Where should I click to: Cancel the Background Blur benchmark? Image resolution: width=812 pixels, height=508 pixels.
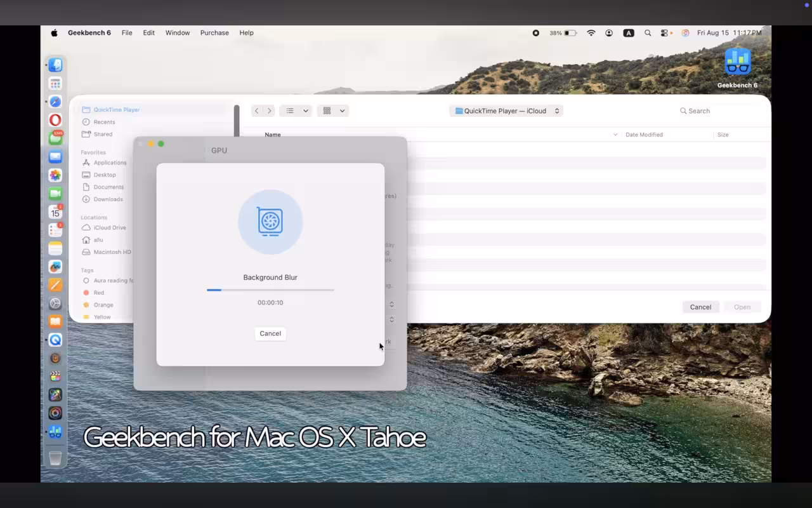point(270,333)
